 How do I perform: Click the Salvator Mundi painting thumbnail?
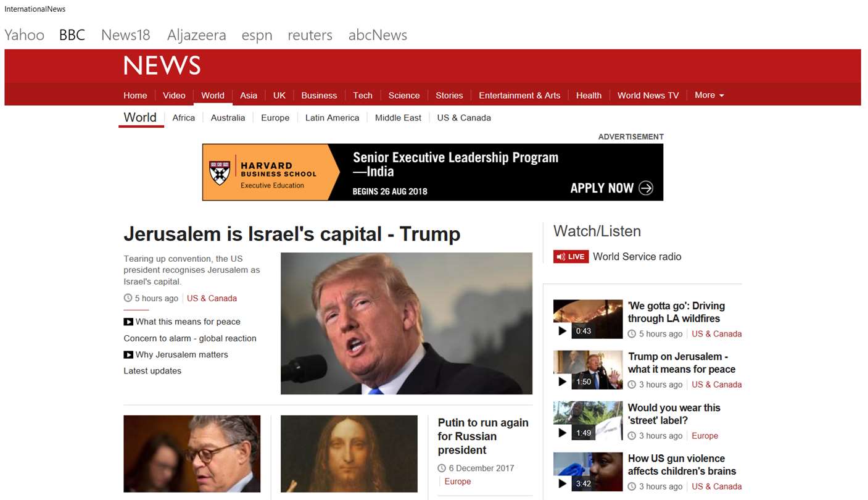[x=349, y=454]
